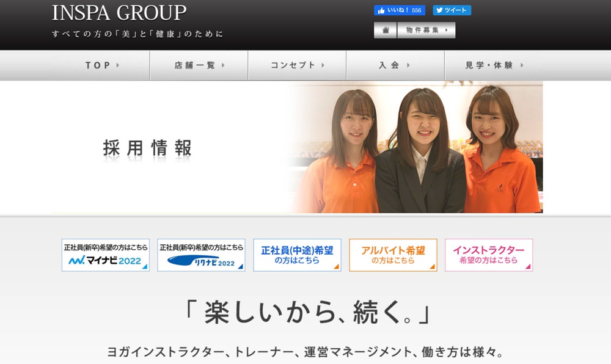Open the 店舗一覧 navigation menu
Viewport: 611px width, 364px height.
click(199, 65)
